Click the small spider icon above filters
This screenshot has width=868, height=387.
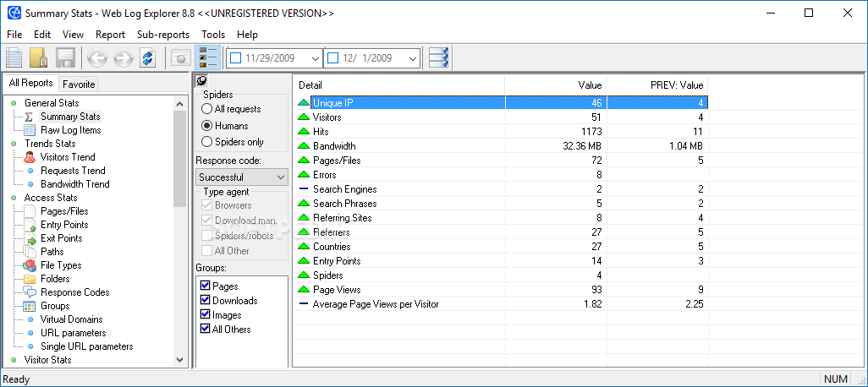[x=201, y=80]
